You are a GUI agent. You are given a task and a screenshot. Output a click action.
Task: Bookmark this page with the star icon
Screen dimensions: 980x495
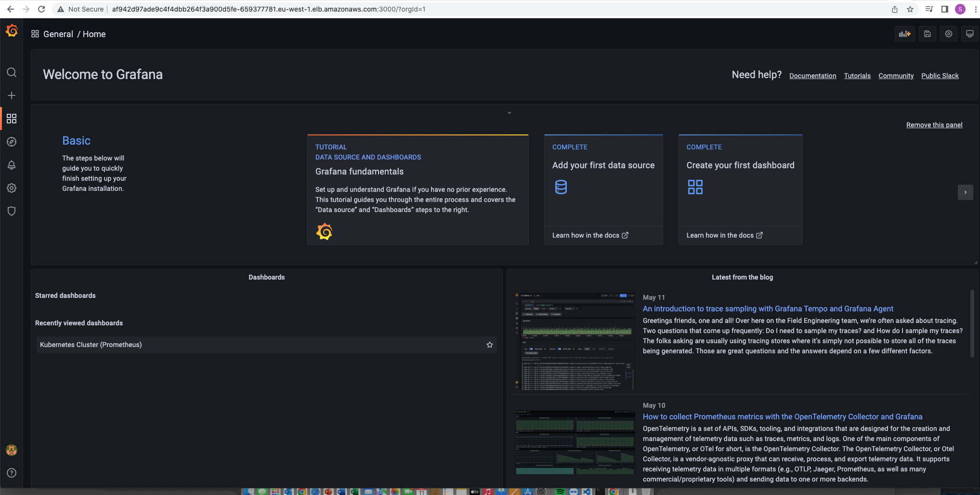pos(910,9)
